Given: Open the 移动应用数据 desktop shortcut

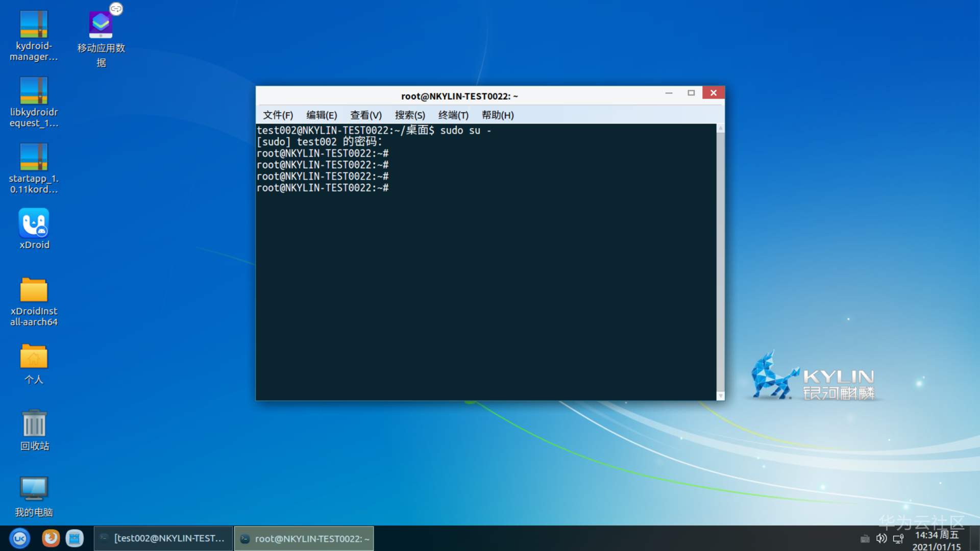Looking at the screenshot, I should [101, 25].
